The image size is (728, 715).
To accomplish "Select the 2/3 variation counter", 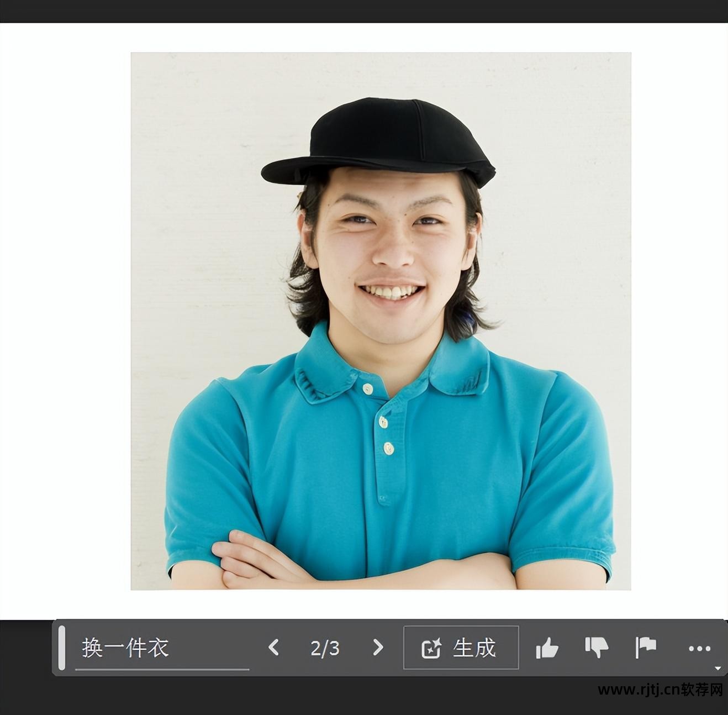I will click(325, 648).
